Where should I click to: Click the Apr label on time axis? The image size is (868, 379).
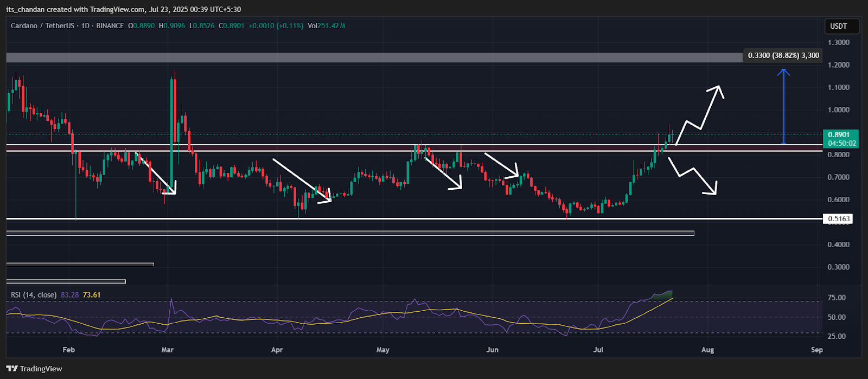(x=277, y=350)
